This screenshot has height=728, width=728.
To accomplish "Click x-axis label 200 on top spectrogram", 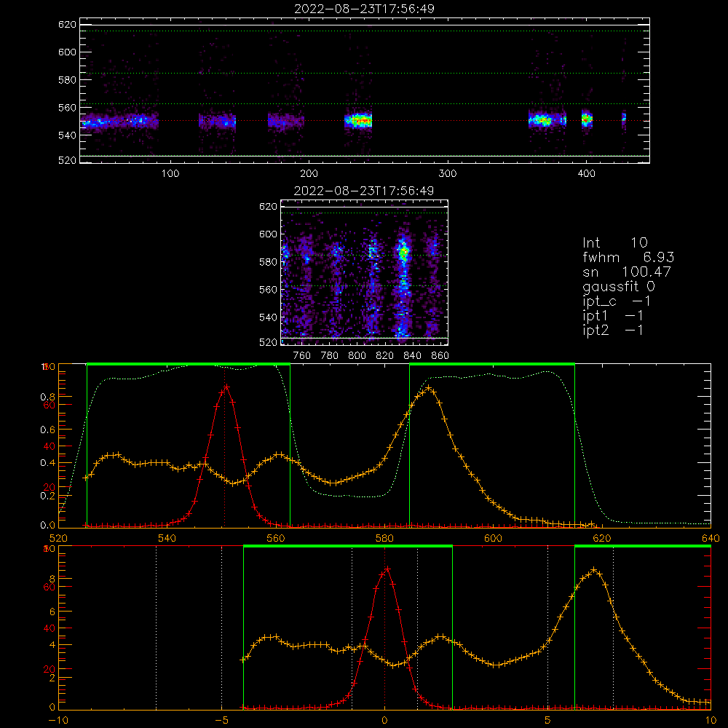I will pos(309,174).
